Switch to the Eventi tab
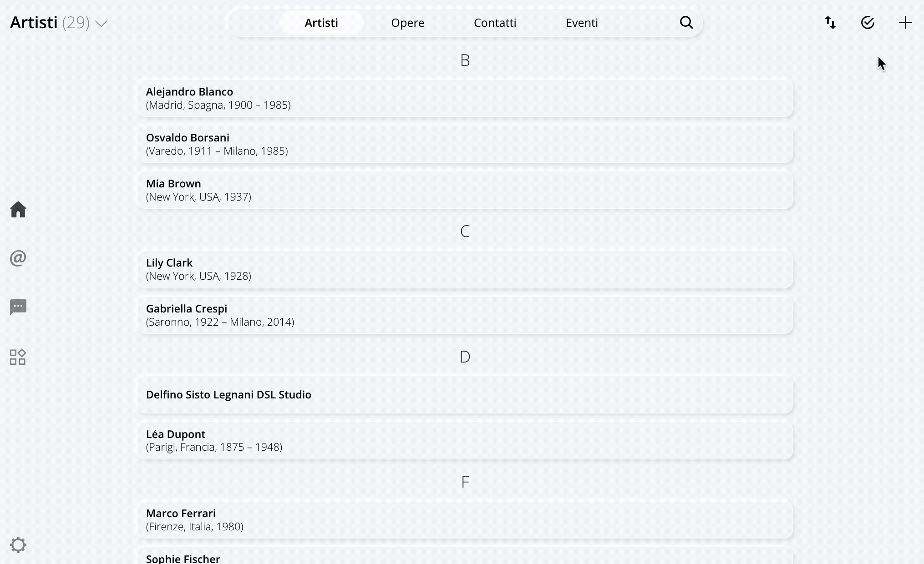 582,23
